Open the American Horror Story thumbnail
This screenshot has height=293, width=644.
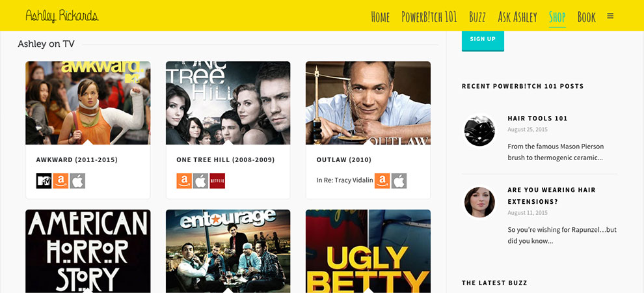click(x=88, y=251)
